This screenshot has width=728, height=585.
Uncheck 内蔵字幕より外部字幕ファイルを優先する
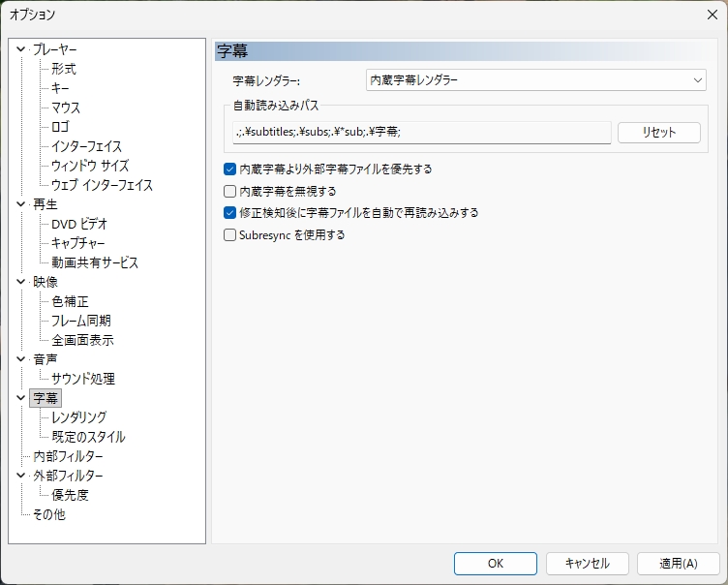pos(230,169)
